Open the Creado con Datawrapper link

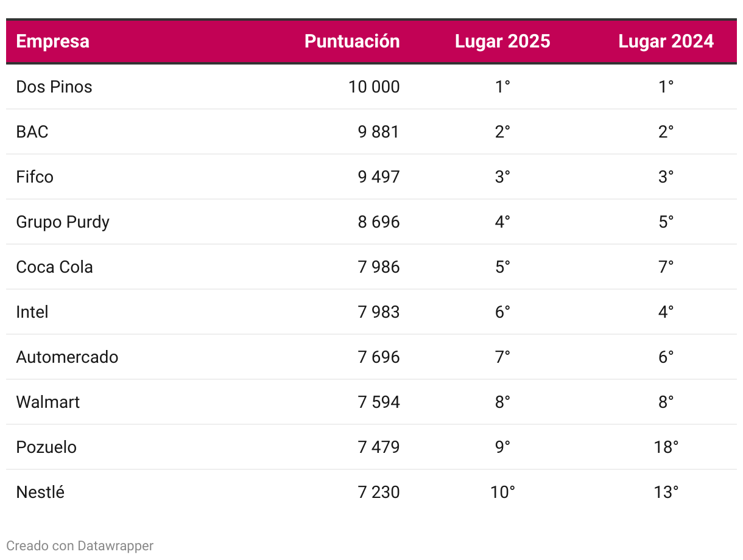pos(80,545)
